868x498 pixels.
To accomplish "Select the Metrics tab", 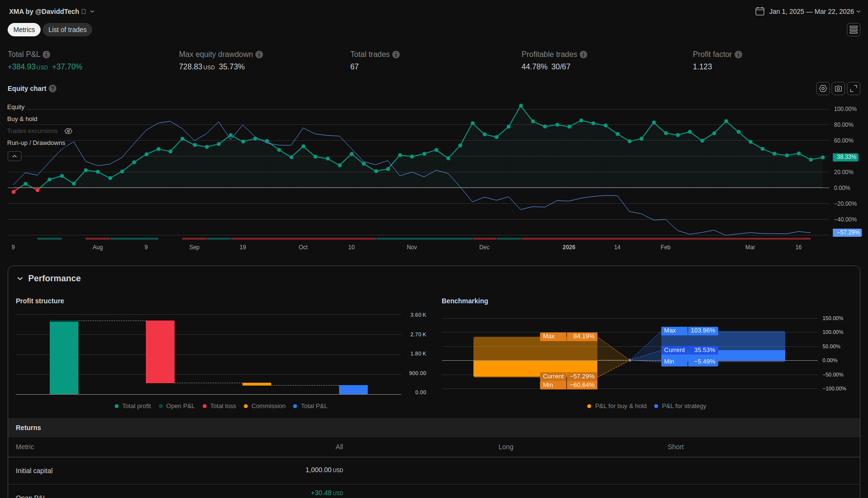I will [x=24, y=30].
